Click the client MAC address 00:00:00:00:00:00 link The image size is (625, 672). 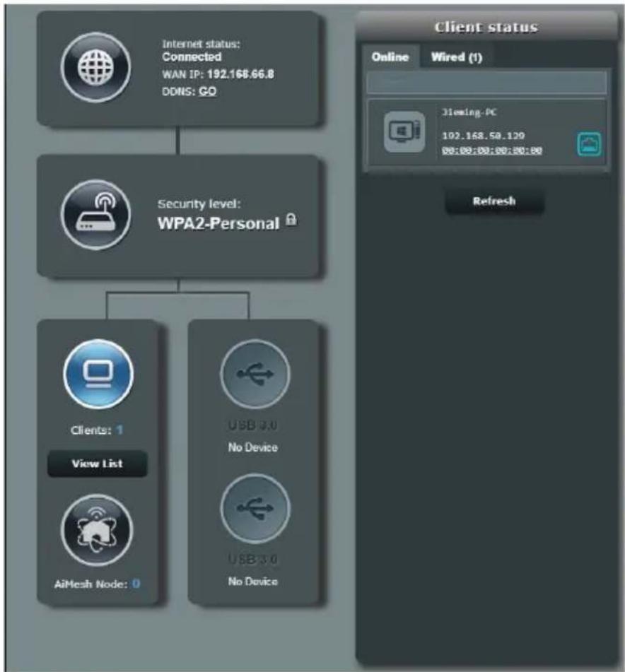(492, 151)
